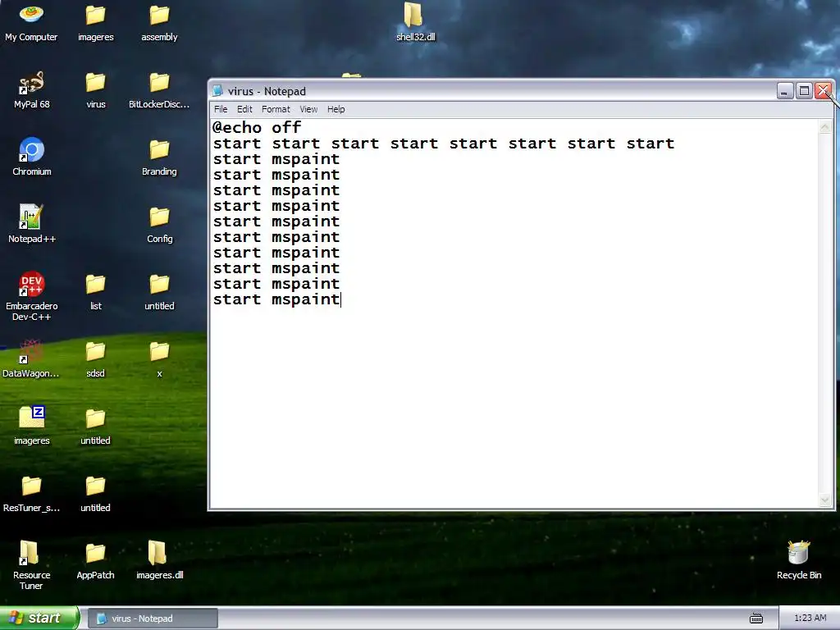Place cursor on '@echo off' line

pos(257,127)
